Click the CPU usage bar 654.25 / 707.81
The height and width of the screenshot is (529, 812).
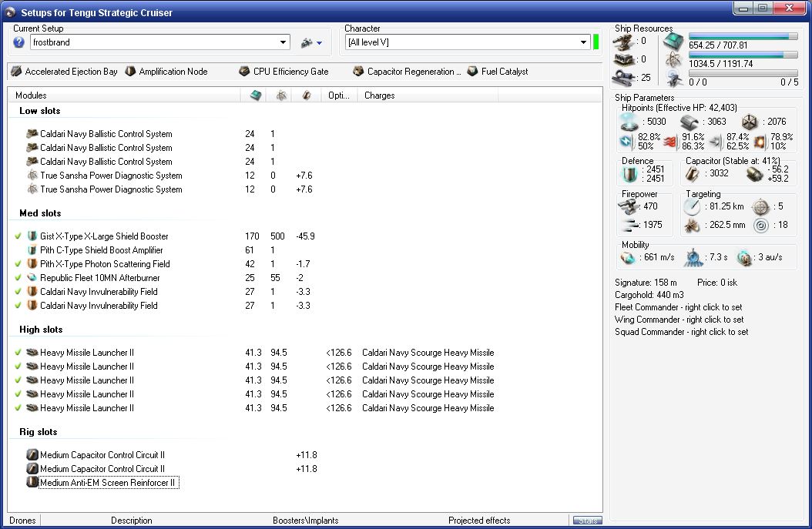point(743,36)
